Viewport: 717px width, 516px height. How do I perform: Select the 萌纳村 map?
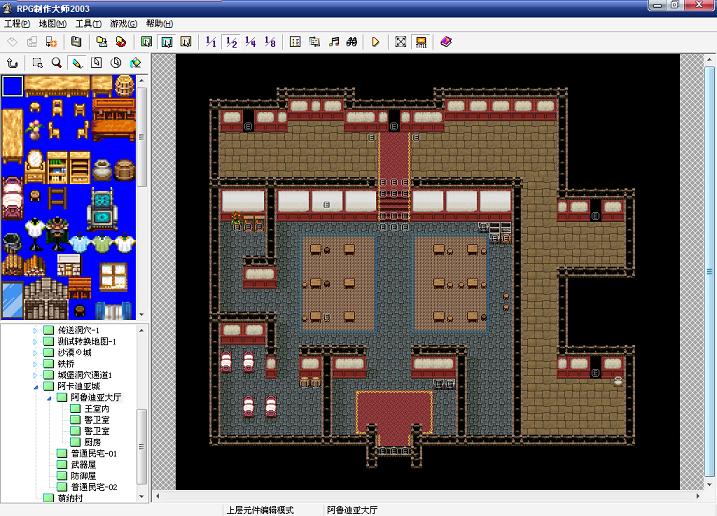tap(70, 498)
